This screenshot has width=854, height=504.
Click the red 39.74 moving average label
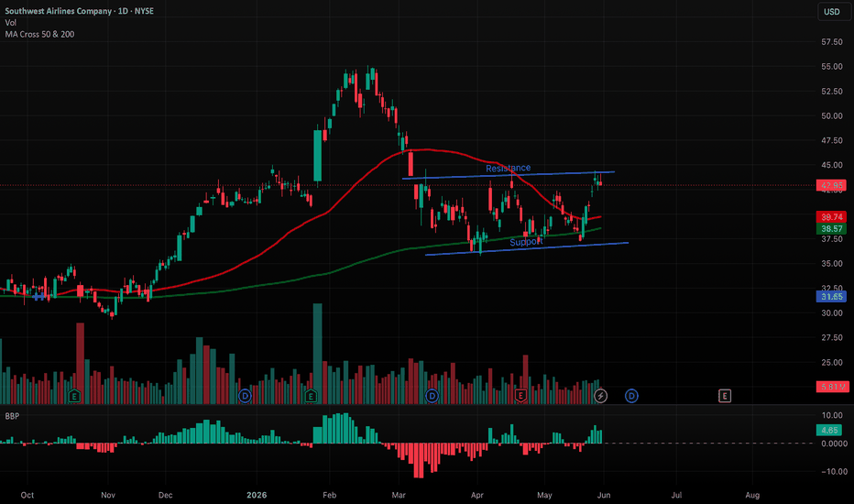click(x=831, y=217)
